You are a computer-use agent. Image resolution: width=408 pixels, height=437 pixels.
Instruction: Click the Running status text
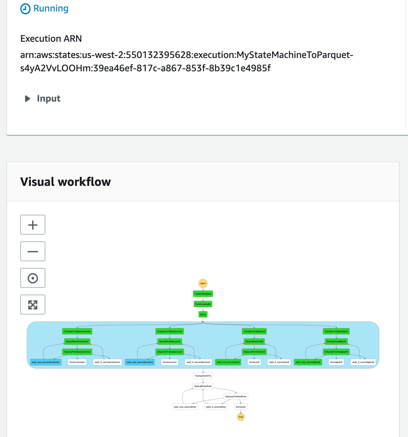[51, 8]
